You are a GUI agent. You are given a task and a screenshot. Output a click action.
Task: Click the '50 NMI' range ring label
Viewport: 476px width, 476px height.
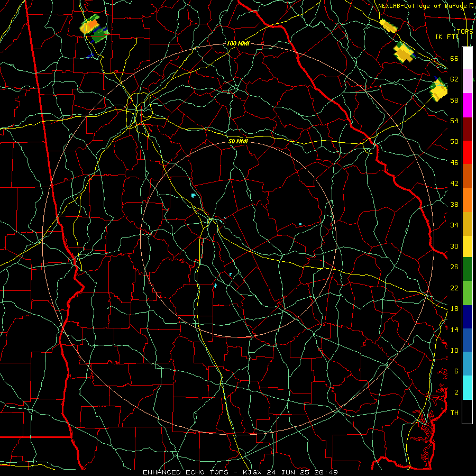click(x=238, y=141)
